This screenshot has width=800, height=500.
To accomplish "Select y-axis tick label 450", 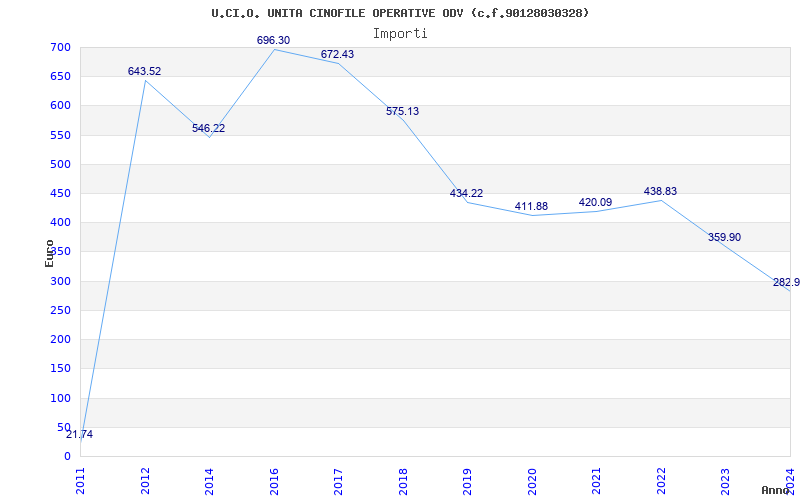I will 61,194.
